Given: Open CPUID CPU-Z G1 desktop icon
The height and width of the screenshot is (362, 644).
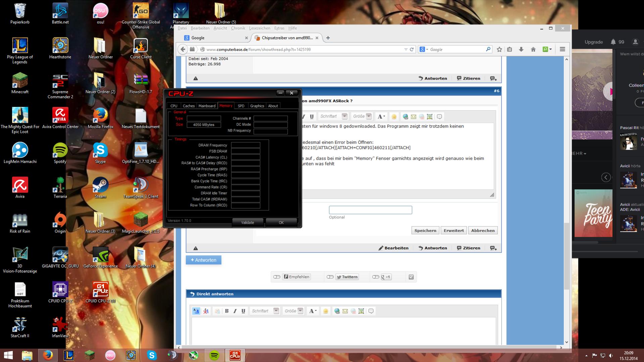Looking at the screenshot, I should click(x=100, y=293).
